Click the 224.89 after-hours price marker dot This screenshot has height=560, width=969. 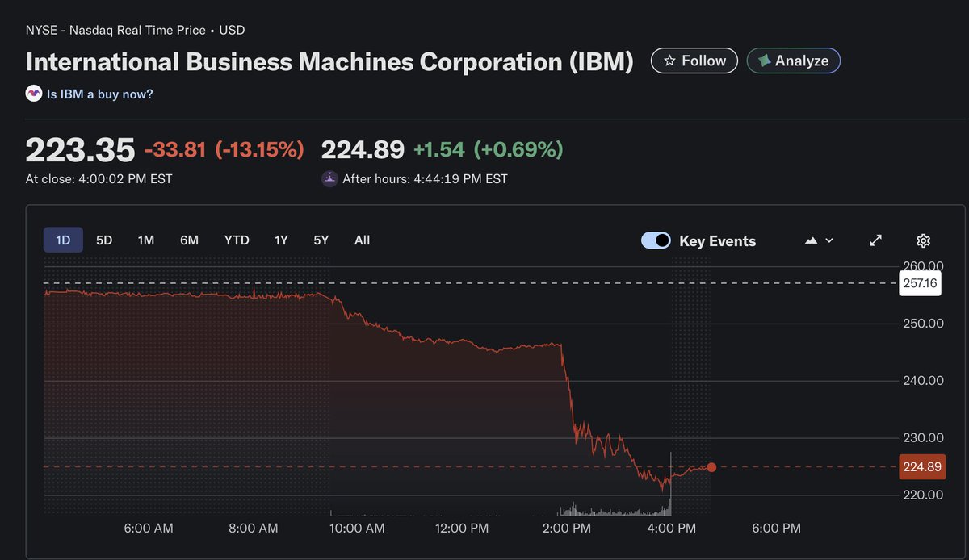(711, 467)
